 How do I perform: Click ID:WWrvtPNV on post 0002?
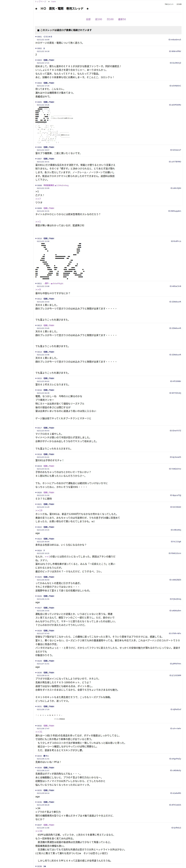[175, 52]
